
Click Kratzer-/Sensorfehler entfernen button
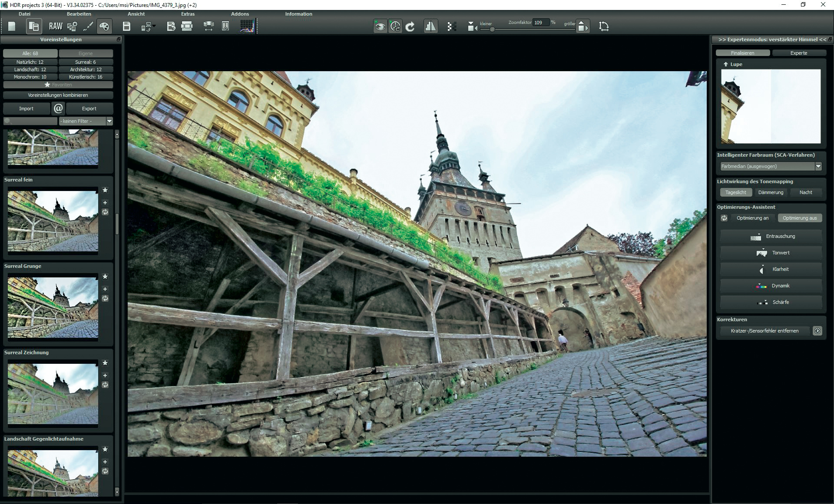click(764, 331)
